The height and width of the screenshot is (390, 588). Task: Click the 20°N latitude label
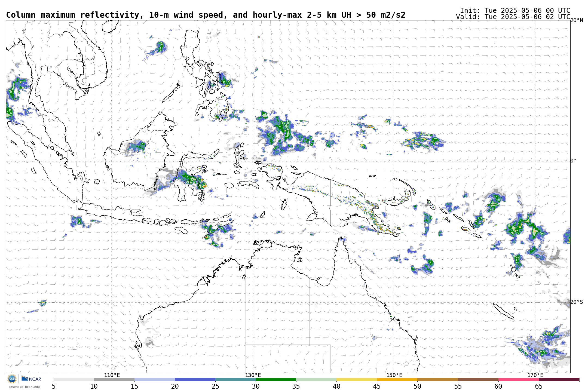pos(577,20)
